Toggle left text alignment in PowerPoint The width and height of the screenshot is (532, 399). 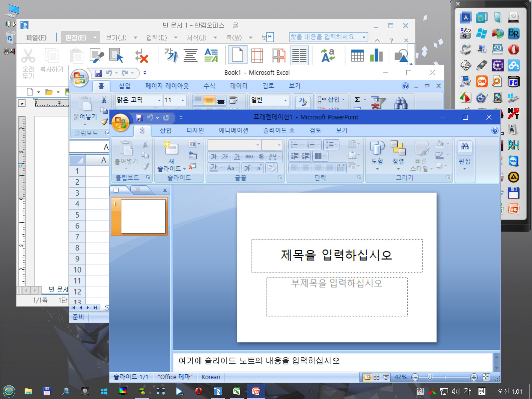[294, 168]
